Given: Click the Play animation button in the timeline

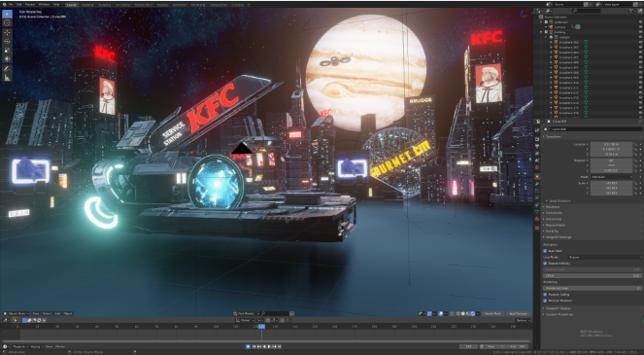Looking at the screenshot, I should [x=269, y=347].
